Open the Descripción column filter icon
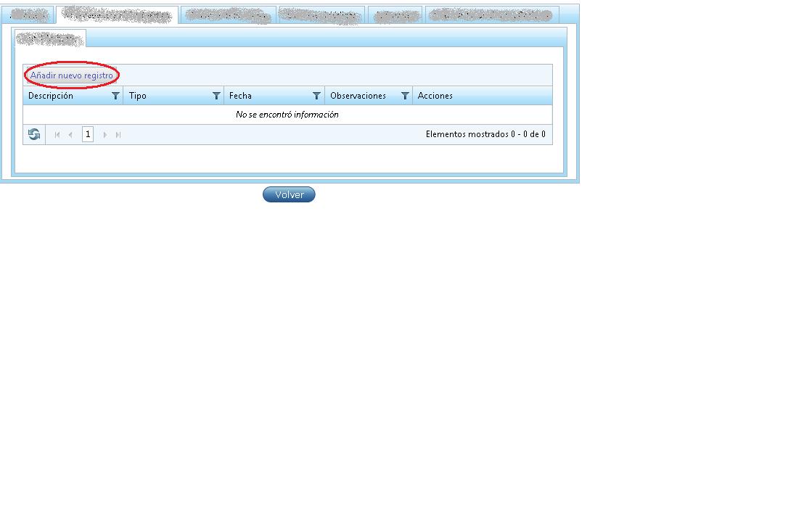The height and width of the screenshot is (531, 812). 115,96
